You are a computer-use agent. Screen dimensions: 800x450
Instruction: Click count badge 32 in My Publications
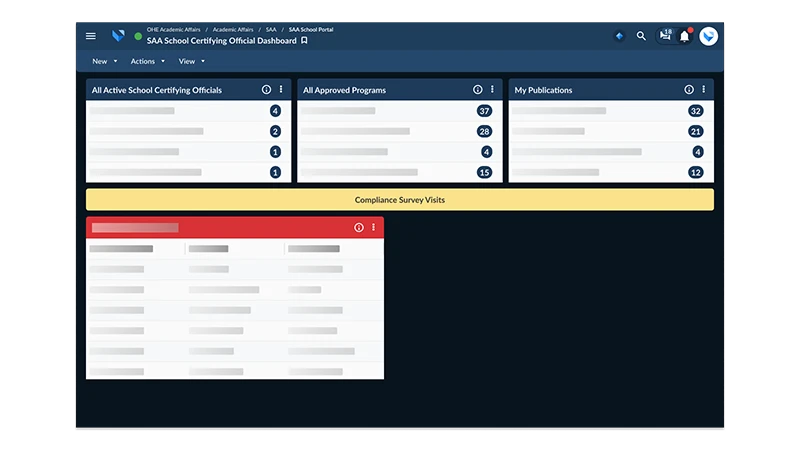tap(695, 111)
